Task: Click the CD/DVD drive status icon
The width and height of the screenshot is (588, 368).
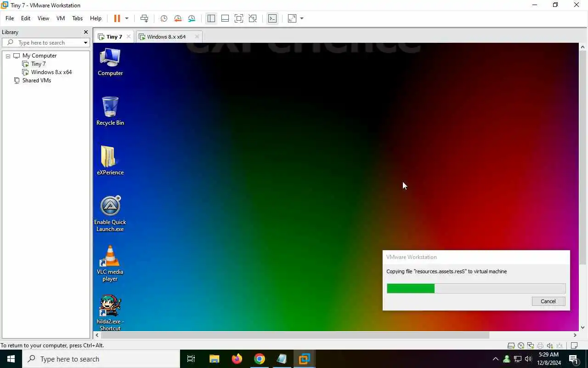Action: [x=521, y=345]
